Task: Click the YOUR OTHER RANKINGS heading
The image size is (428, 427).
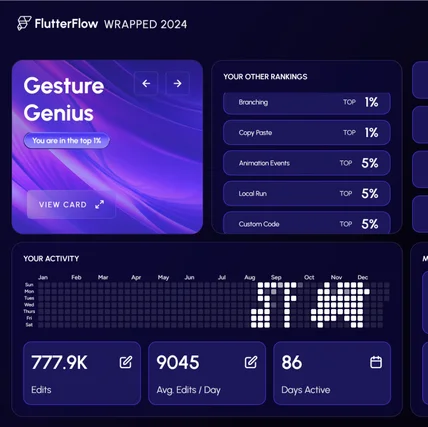Action: pyautogui.click(x=265, y=77)
